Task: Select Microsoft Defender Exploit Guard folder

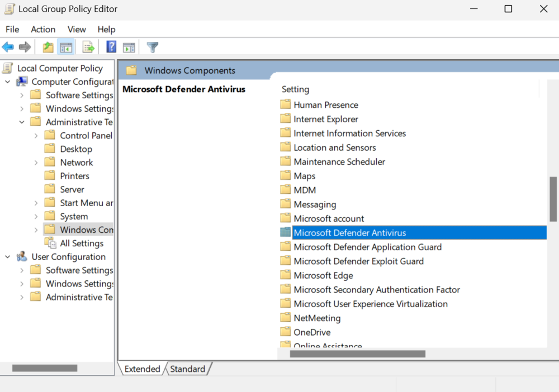Action: (358, 261)
